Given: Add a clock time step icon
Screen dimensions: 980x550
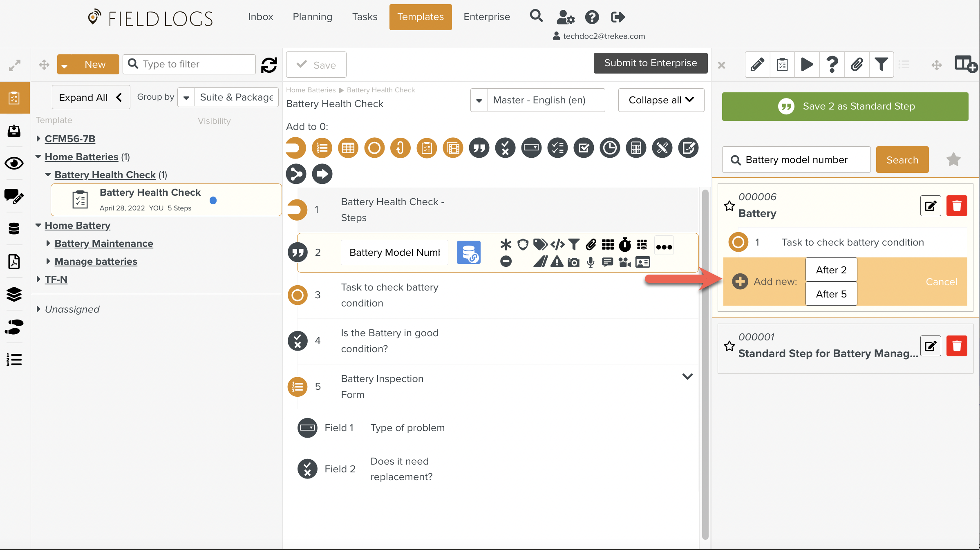Looking at the screenshot, I should point(610,148).
